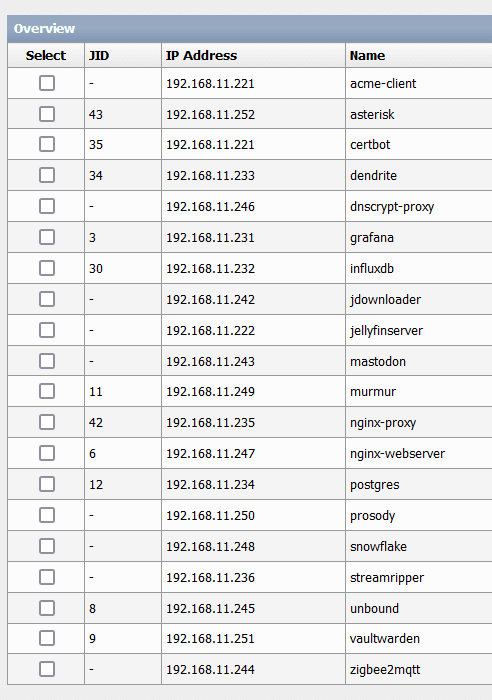Click the IP Address column header

coord(201,55)
